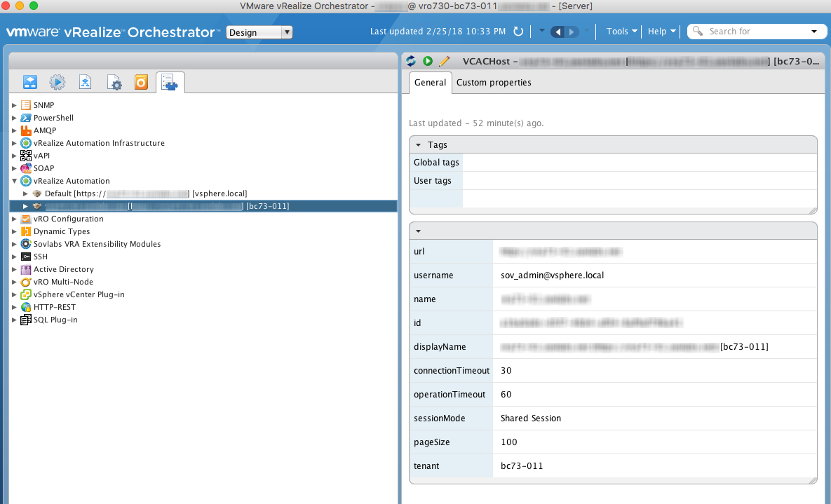The width and height of the screenshot is (831, 504).
Task: Select Sovlabs VRA Extensibility Modules item
Action: 97,244
